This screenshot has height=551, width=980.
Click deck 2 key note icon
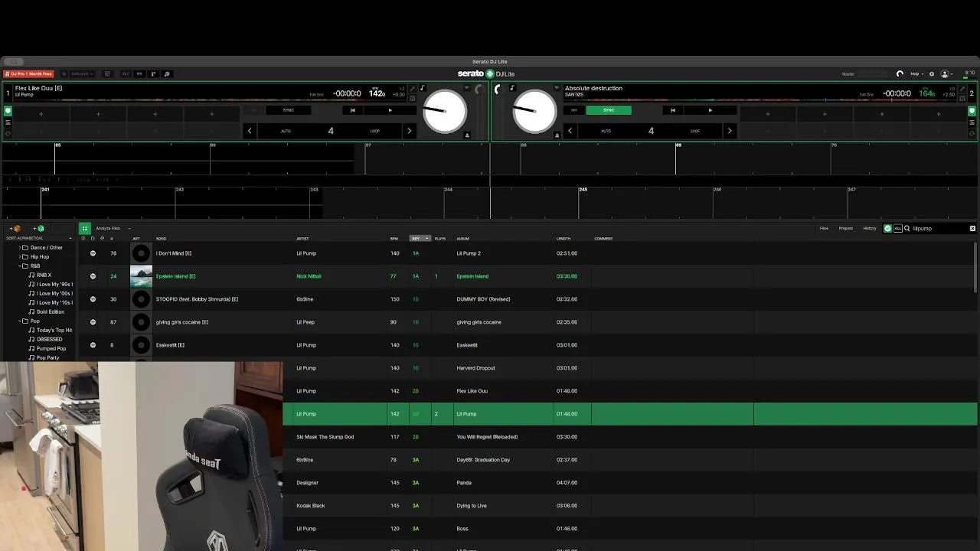point(512,89)
